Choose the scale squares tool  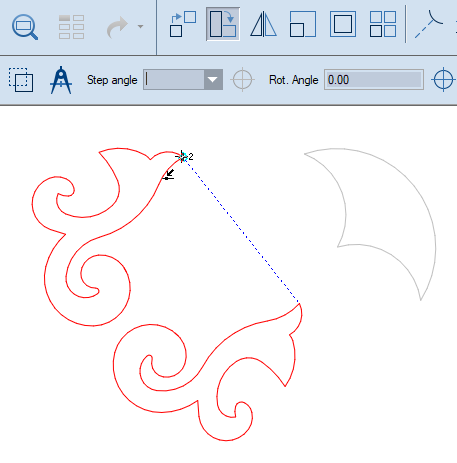coord(303,24)
